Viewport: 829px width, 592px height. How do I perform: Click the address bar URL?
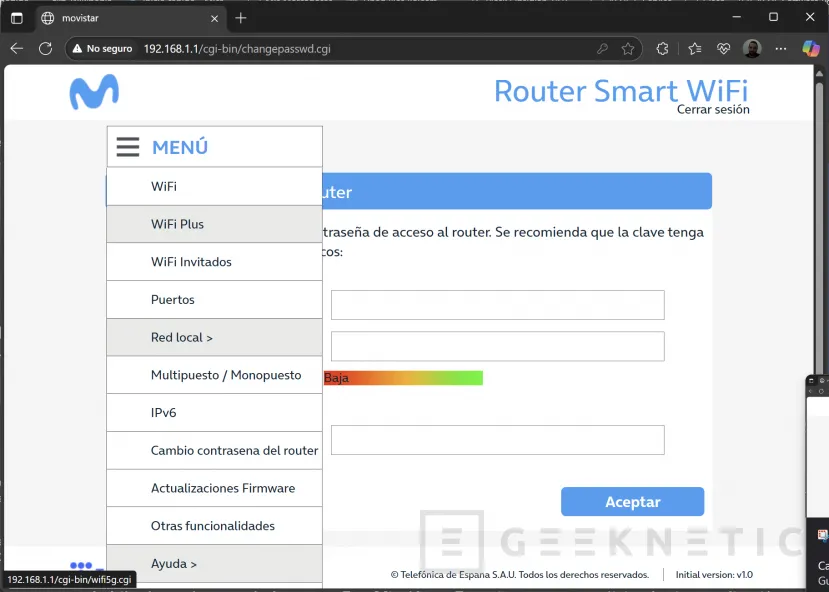tap(237, 49)
